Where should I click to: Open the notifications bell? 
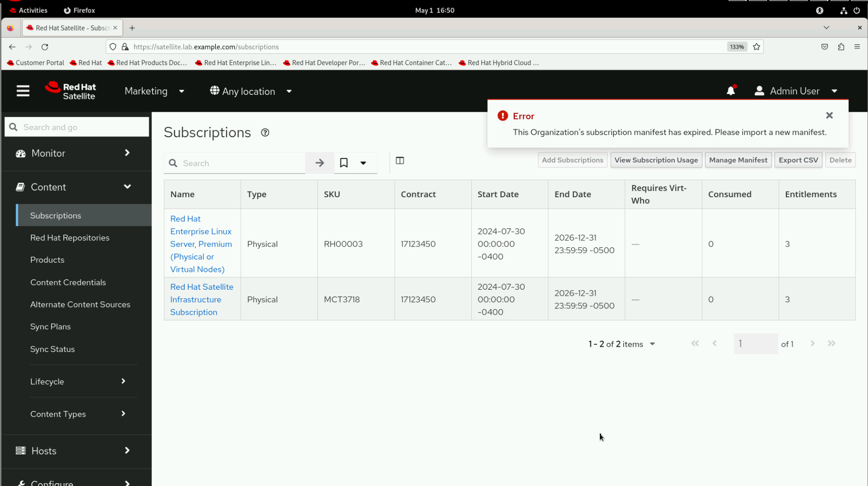pos(731,91)
